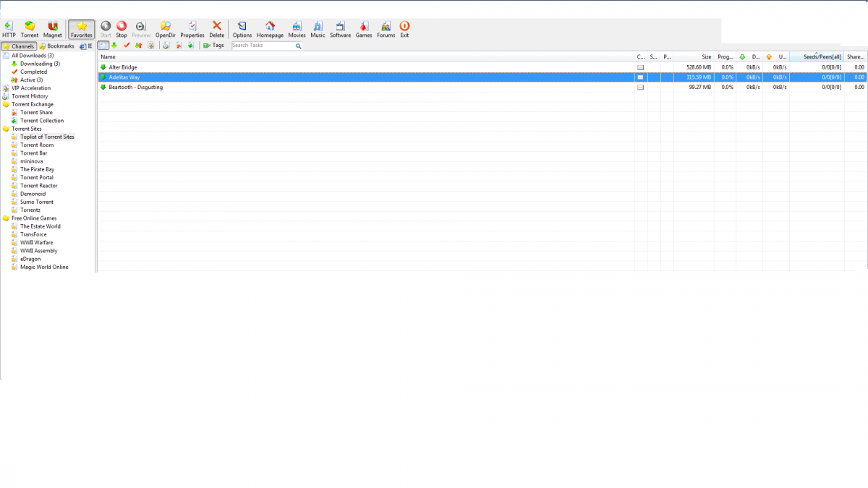Viewport: 868px width, 488px height.
Task: Delete the selected download task
Action: click(x=216, y=29)
